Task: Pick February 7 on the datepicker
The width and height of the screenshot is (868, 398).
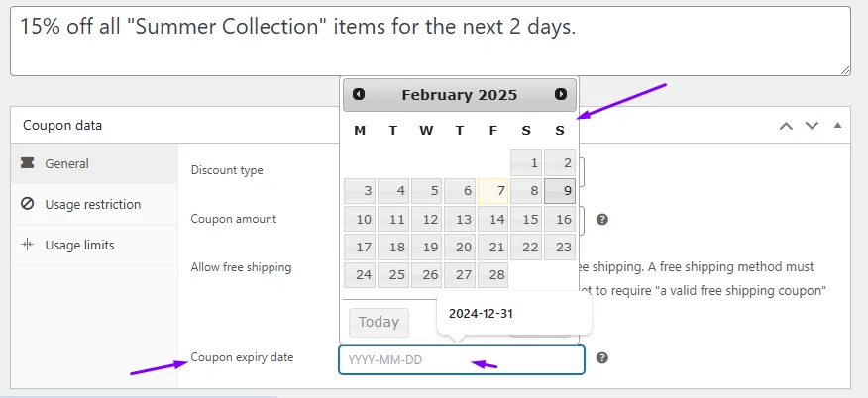Action: pos(493,191)
